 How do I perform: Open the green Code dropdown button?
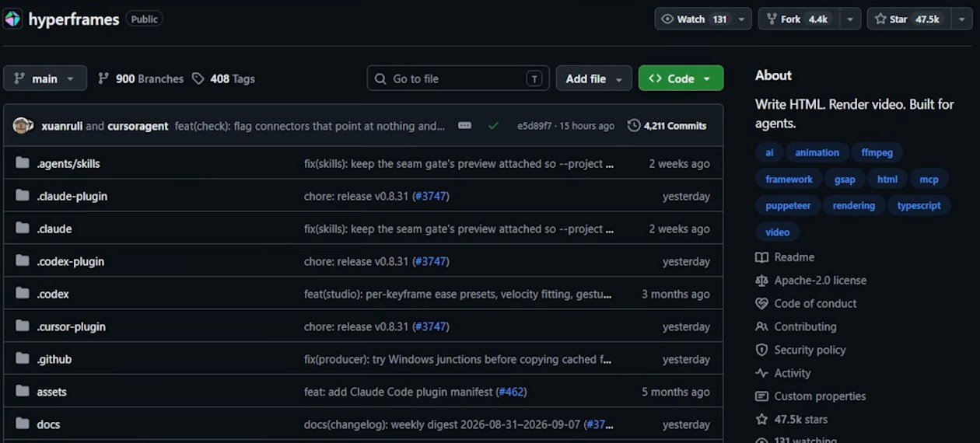coord(681,78)
